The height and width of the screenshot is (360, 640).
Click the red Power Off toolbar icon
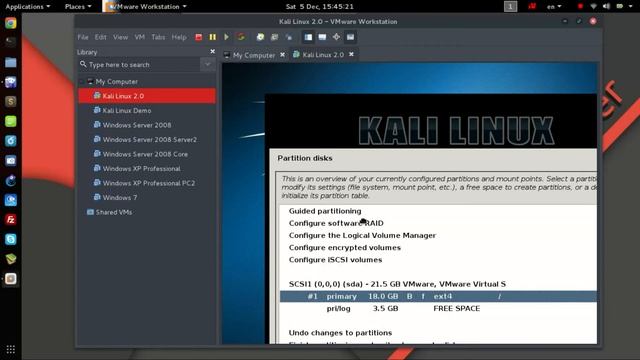click(x=198, y=37)
